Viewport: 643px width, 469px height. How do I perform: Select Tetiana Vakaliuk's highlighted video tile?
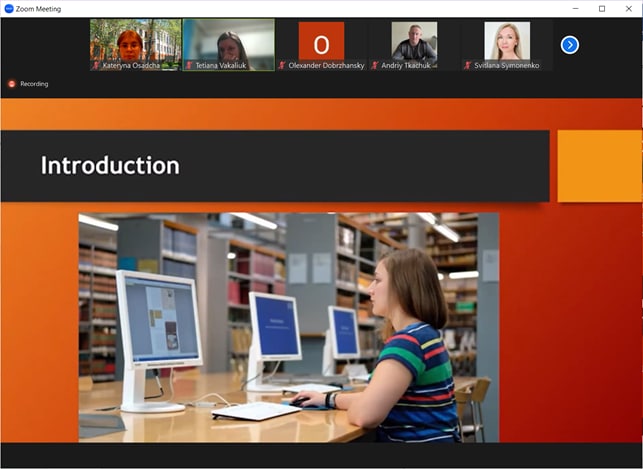(229, 45)
